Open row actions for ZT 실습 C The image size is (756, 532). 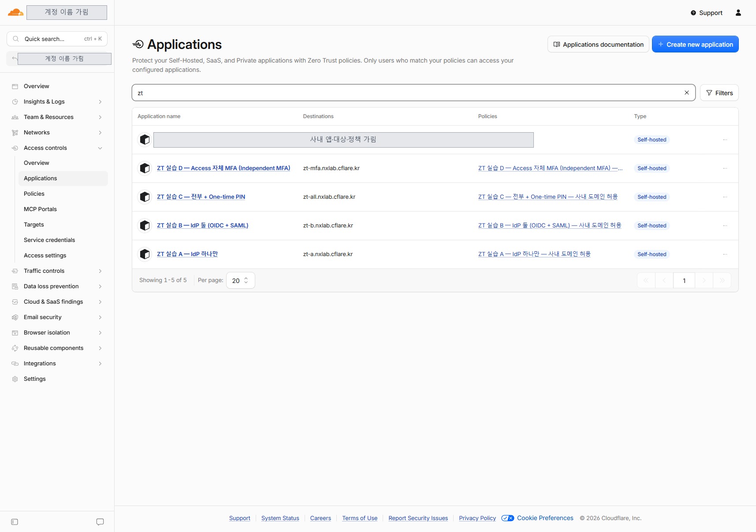[725, 197]
